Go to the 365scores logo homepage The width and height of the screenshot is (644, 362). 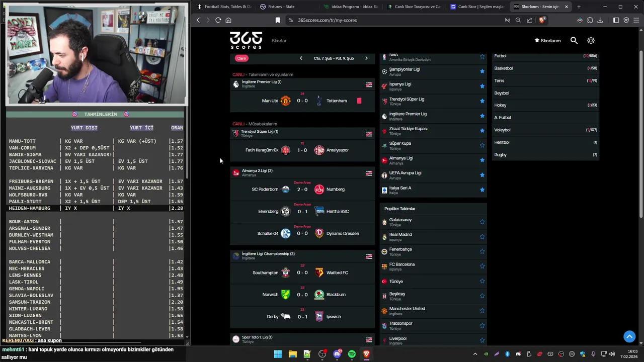pyautogui.click(x=246, y=40)
